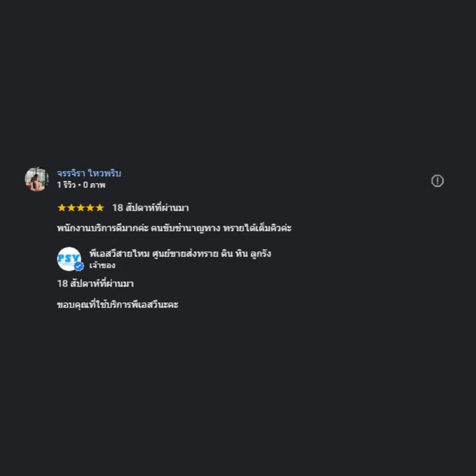The height and width of the screenshot is (476, 476).
Task: Open reviewer จรรจิรา ไหวพริบ's profile picture
Action: tap(37, 179)
